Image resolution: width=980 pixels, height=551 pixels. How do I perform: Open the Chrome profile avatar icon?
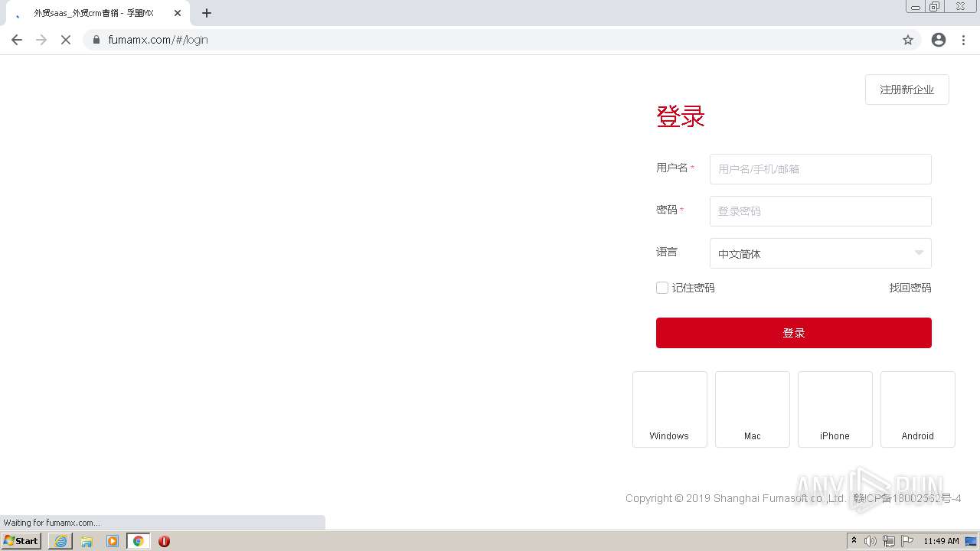[x=939, y=40]
